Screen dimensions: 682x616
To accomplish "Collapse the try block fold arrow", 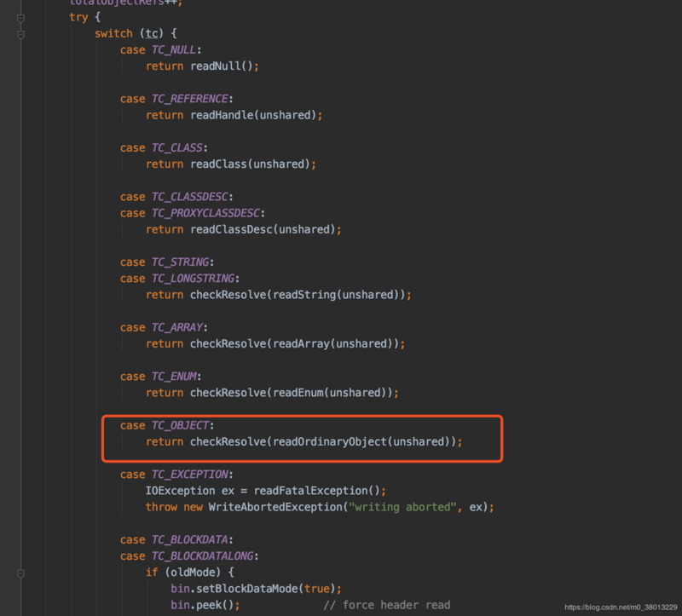I will (x=20, y=18).
